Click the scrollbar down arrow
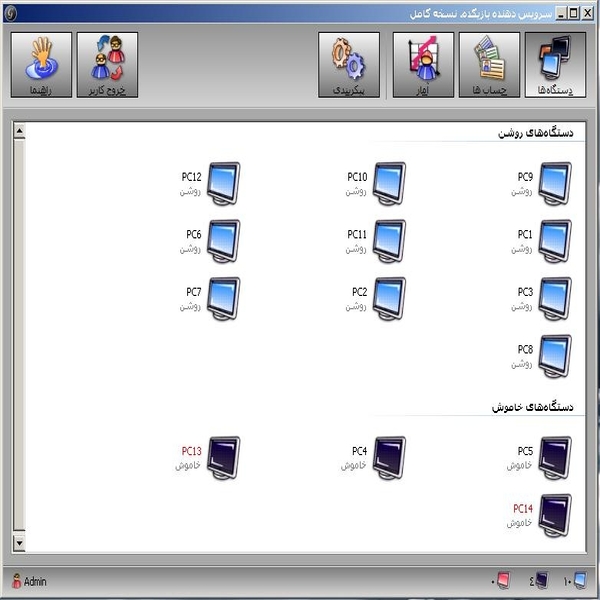The width and height of the screenshot is (600, 600). tap(18, 543)
